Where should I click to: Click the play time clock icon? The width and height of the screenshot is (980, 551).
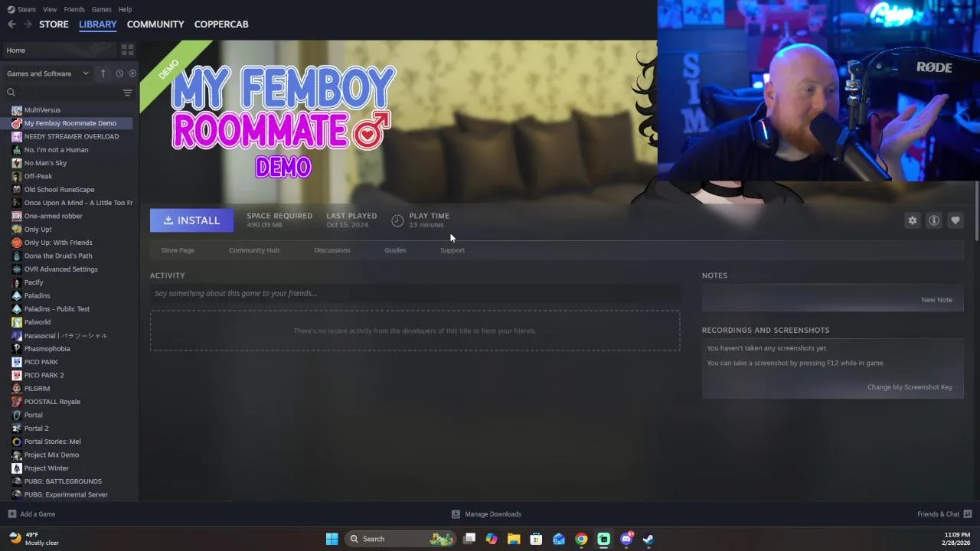tap(397, 220)
